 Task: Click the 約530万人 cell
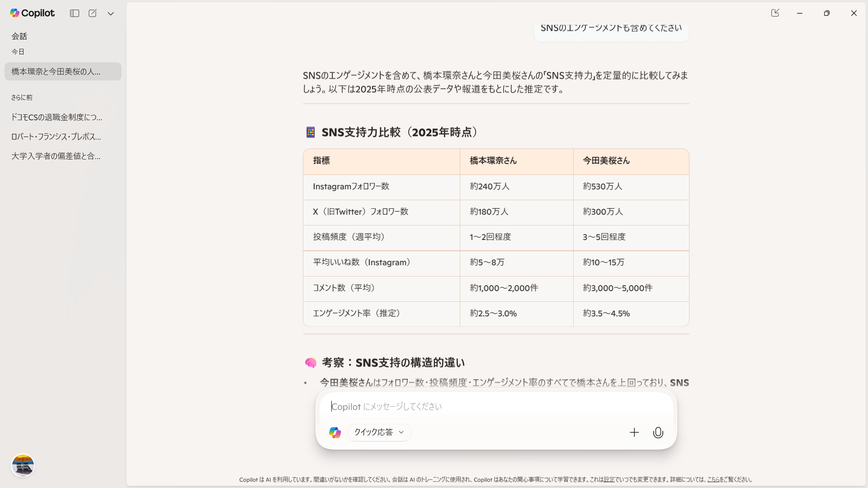pyautogui.click(x=603, y=186)
